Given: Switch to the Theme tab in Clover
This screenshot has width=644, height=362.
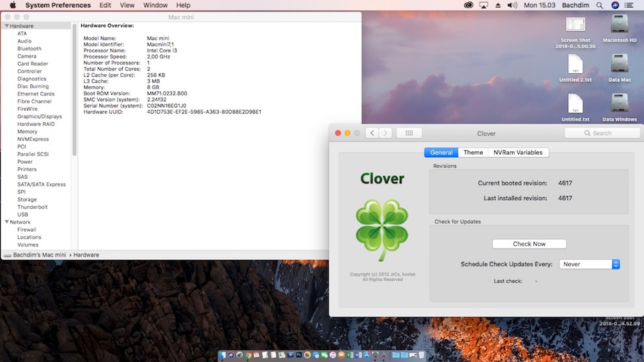Looking at the screenshot, I should 473,152.
